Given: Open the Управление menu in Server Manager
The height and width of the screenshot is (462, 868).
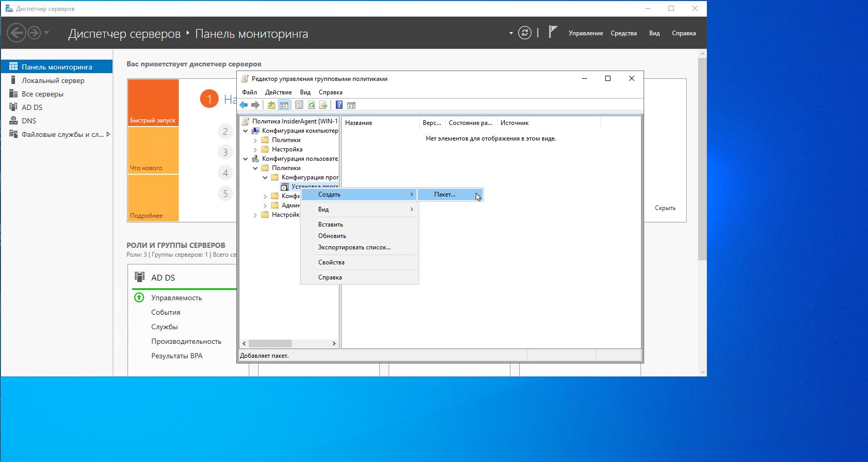Looking at the screenshot, I should click(586, 33).
